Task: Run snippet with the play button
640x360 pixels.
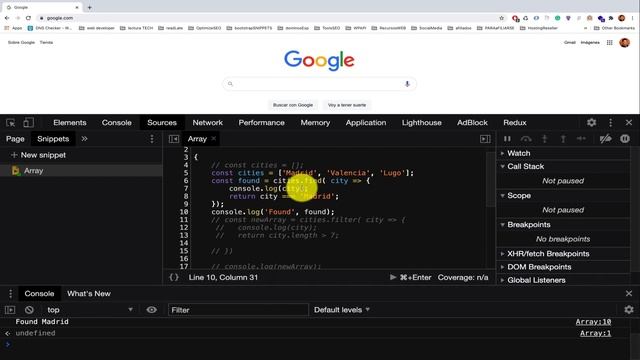Action: click(393, 277)
